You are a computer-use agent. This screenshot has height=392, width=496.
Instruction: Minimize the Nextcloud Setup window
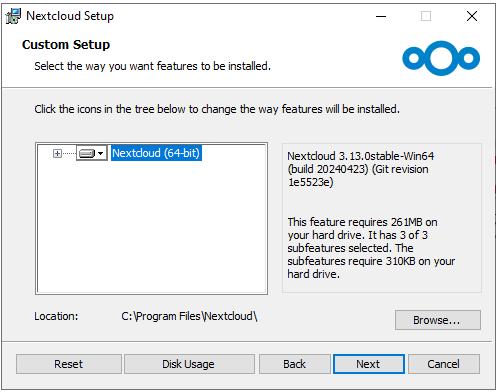(381, 16)
